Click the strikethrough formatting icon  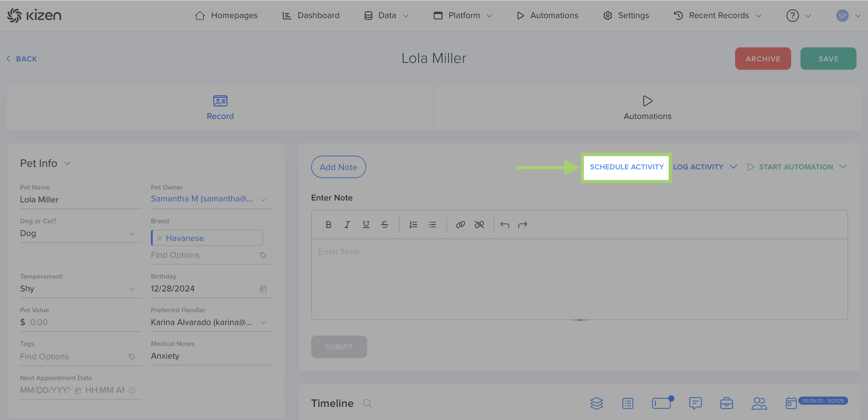tap(384, 224)
